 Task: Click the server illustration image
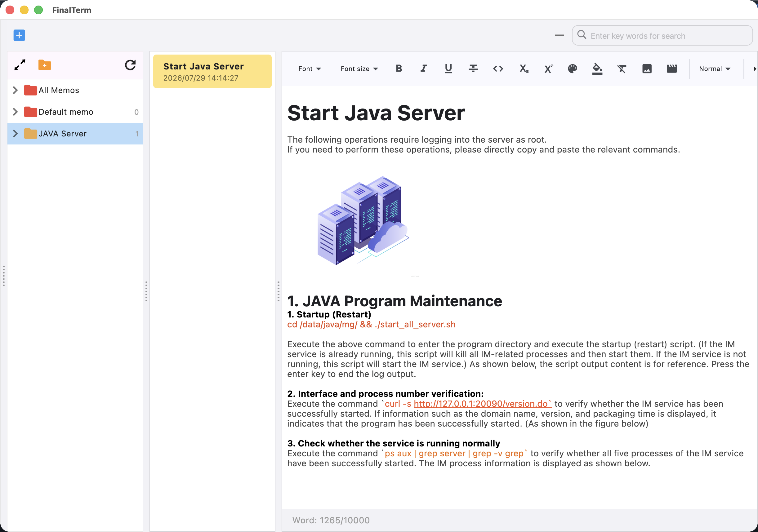[x=363, y=220]
